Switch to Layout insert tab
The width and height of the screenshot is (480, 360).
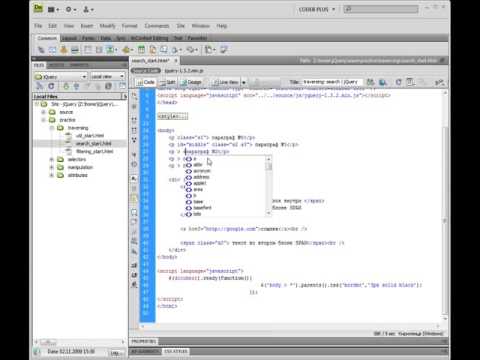(x=69, y=38)
